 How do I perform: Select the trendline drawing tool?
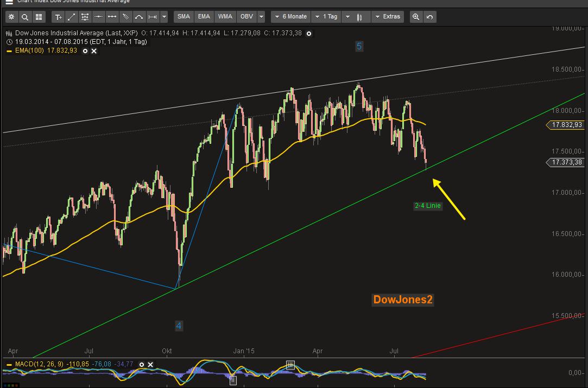[x=72, y=17]
